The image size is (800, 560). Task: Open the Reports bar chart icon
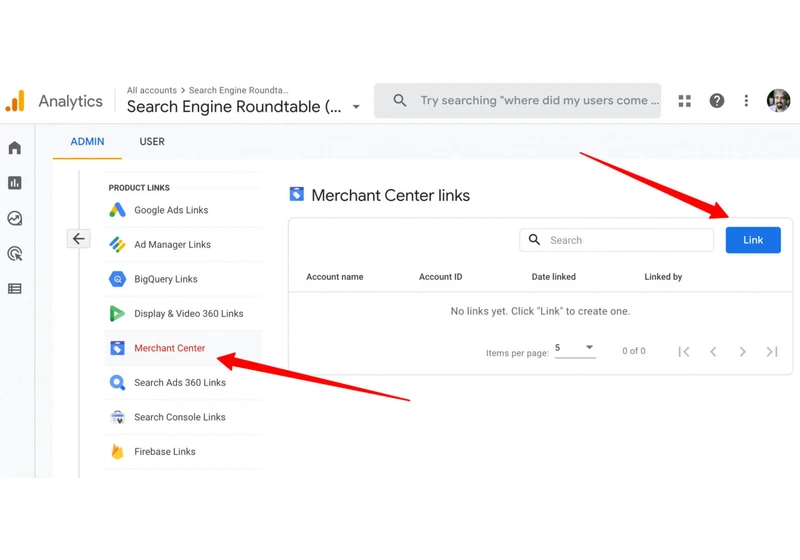tap(15, 183)
